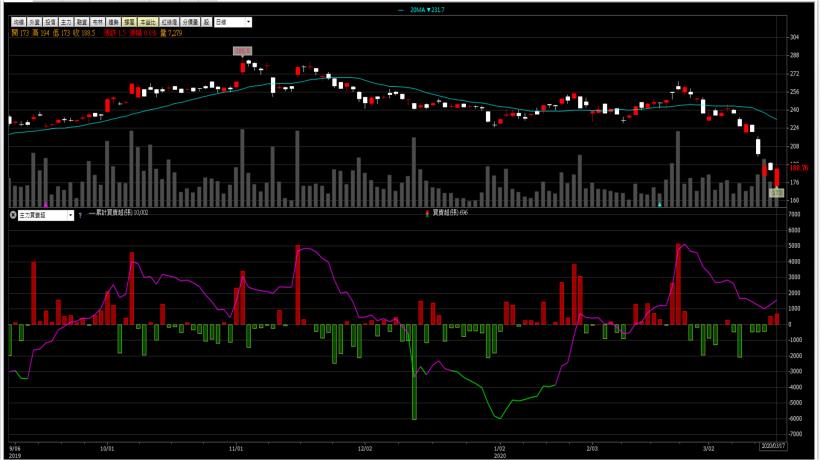Open the 主力買賣超 indicator dropdown
Image resolution: width=820 pixels, height=460 pixels.
(x=38, y=215)
